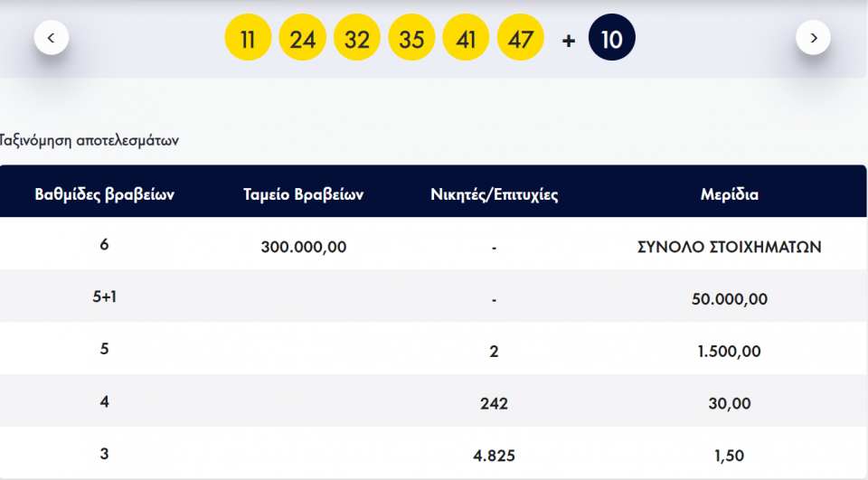
Task: Select yellow number ball 24
Action: pyautogui.click(x=303, y=39)
